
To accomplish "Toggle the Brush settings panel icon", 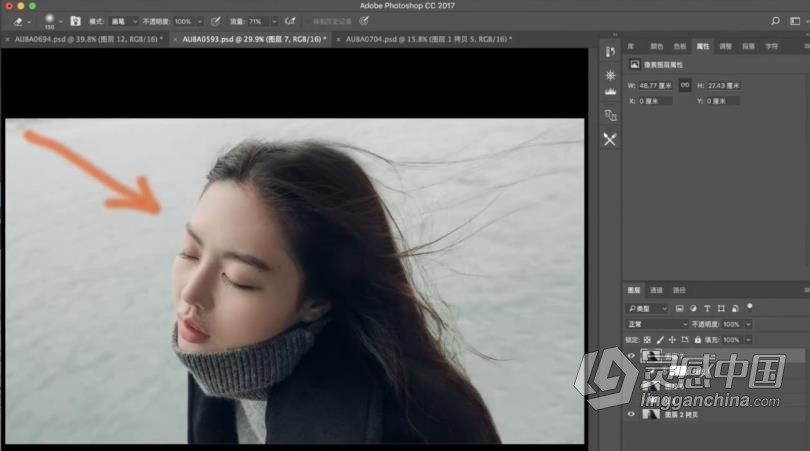I will 75,21.
